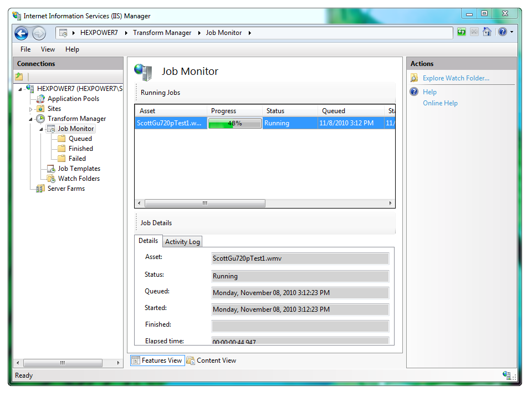
Task: Open the Help menu
Action: [72, 49]
